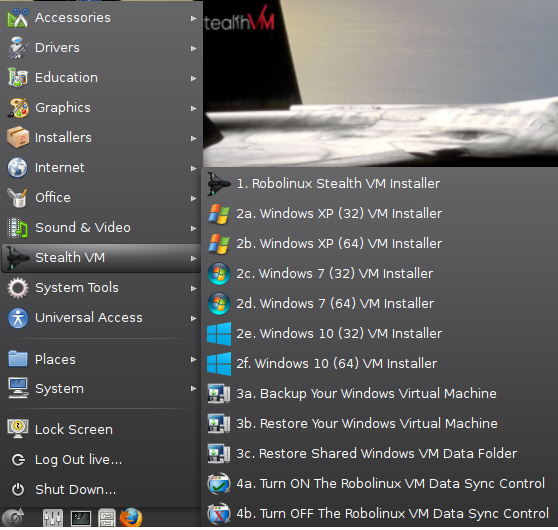Expand the Education submenu arrow
Image resolution: width=558 pixels, height=530 pixels.
click(x=193, y=78)
